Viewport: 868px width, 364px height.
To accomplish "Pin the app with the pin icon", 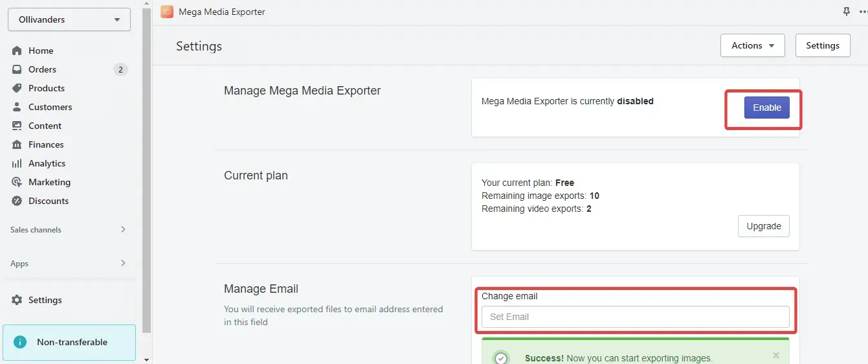I will [846, 12].
